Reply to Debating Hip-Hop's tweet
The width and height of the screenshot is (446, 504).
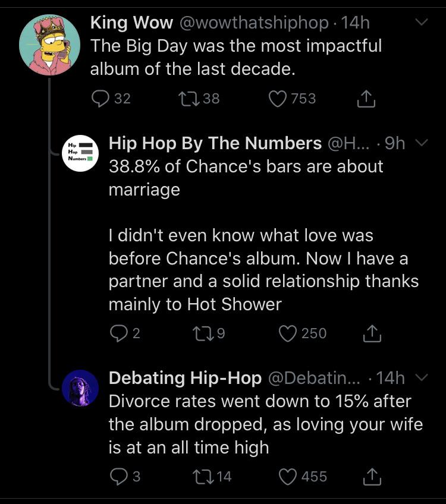click(118, 476)
